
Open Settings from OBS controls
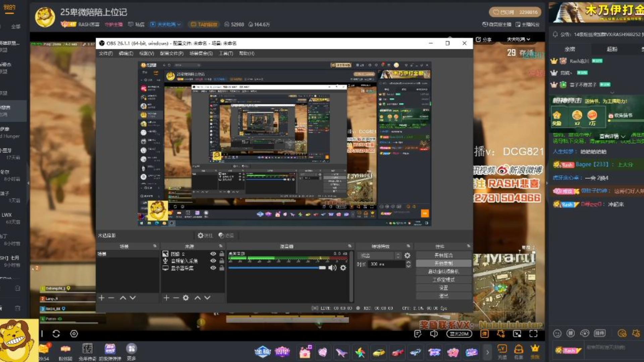[443, 288]
